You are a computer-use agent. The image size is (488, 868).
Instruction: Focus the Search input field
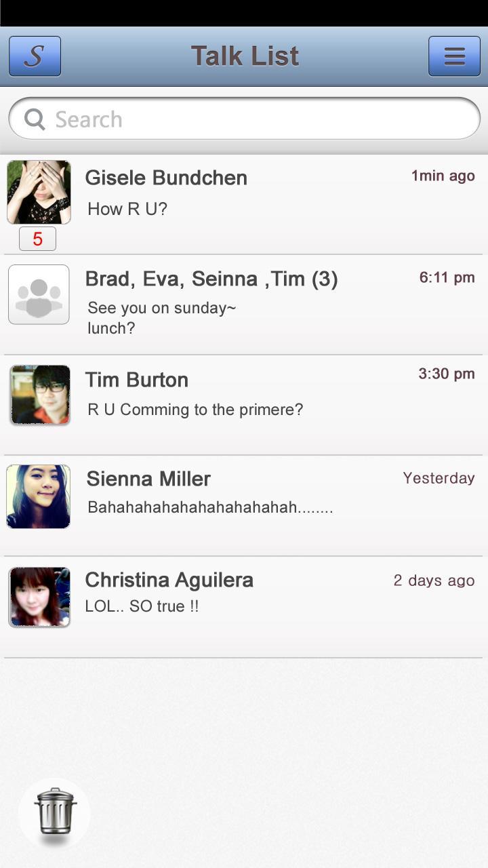coord(258,119)
